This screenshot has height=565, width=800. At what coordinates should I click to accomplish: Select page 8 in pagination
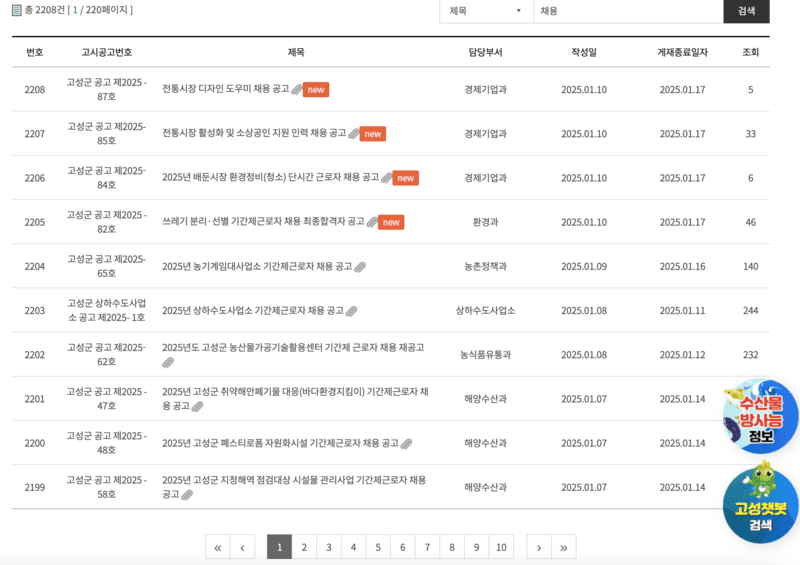pos(452,547)
